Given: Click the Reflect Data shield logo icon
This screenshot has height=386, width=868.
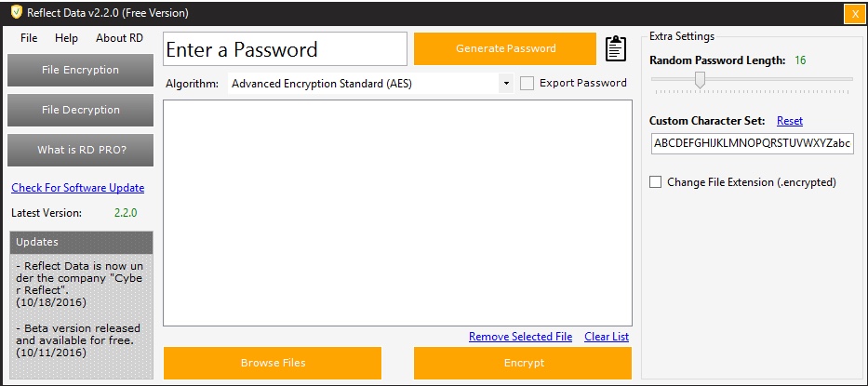Looking at the screenshot, I should (16, 13).
